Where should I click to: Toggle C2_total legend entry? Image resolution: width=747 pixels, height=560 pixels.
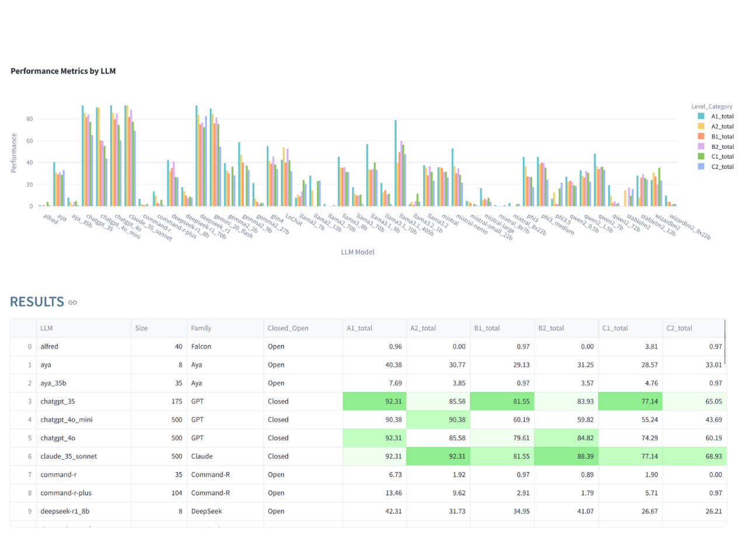722,167
